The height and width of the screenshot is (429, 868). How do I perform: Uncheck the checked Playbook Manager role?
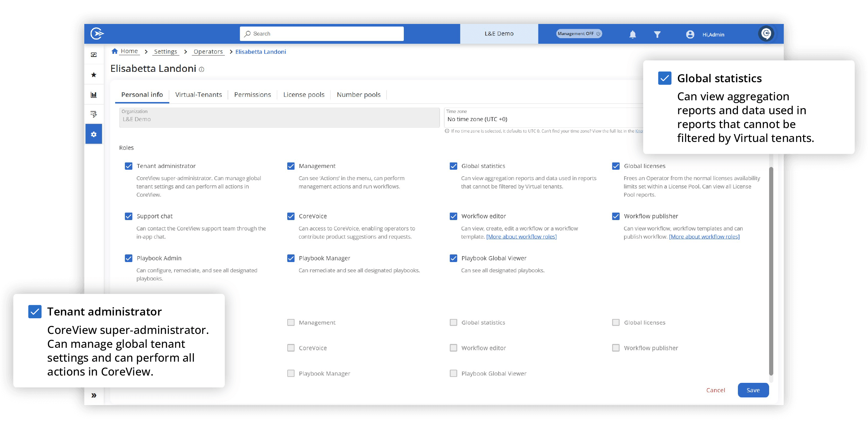291,258
